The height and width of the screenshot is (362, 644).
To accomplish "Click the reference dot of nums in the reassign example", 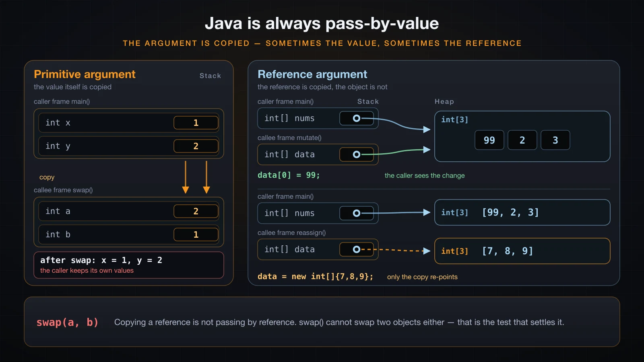I will (x=357, y=213).
